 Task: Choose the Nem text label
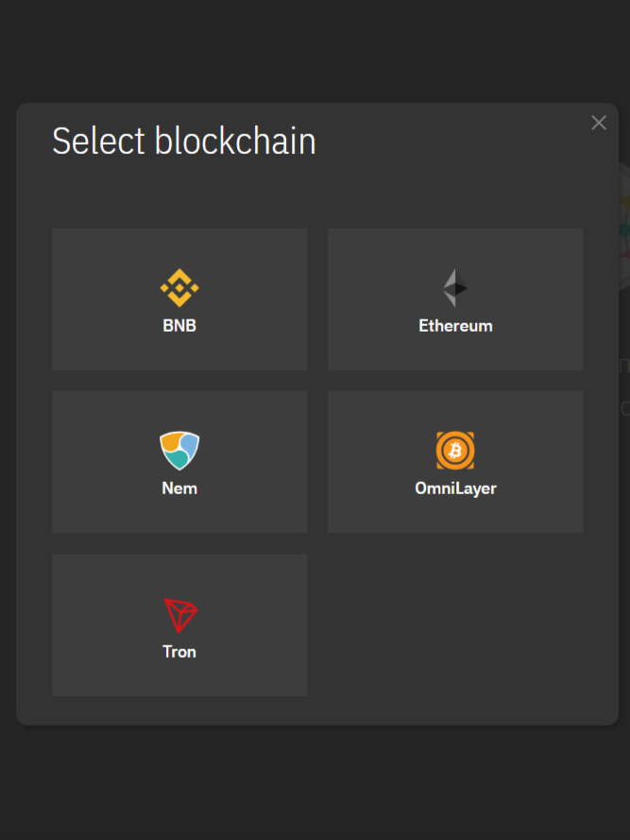pos(179,489)
